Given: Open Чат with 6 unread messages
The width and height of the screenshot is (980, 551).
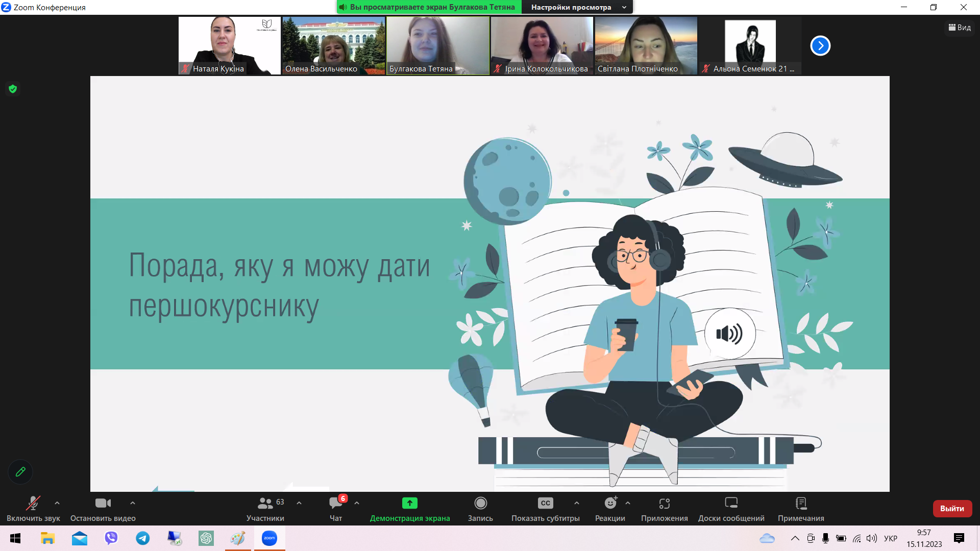Looking at the screenshot, I should coord(336,504).
